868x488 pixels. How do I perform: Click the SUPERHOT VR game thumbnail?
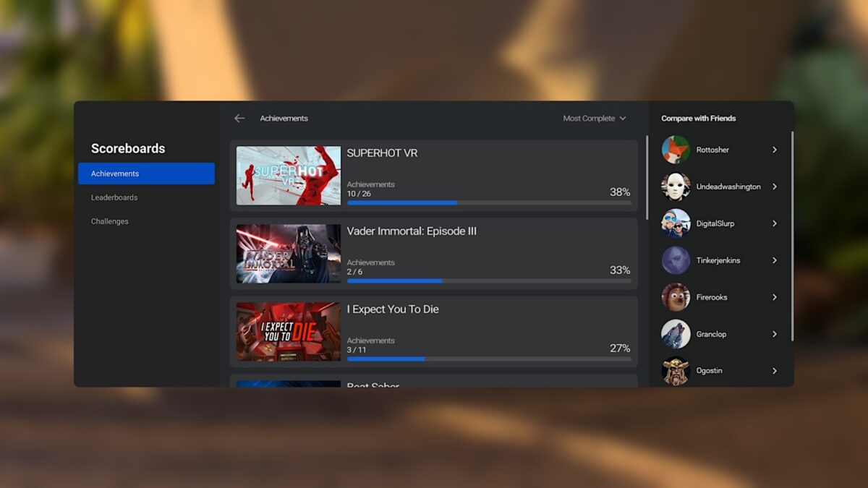coord(289,176)
